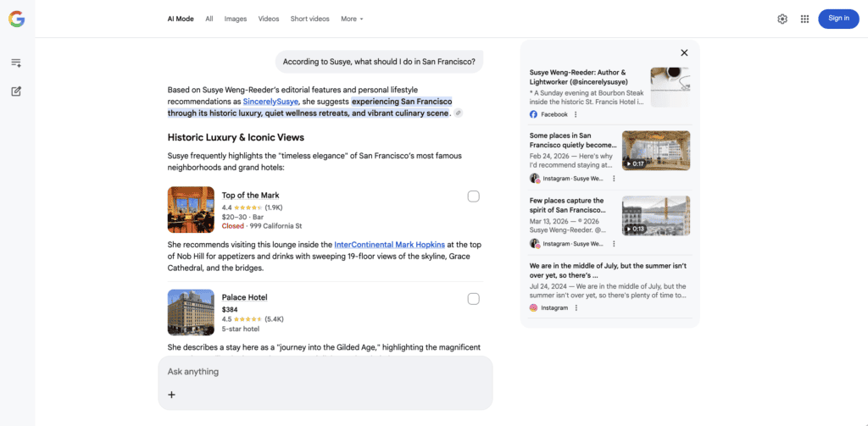Open the Google apps grid
The width and height of the screenshot is (868, 426).
pyautogui.click(x=805, y=19)
